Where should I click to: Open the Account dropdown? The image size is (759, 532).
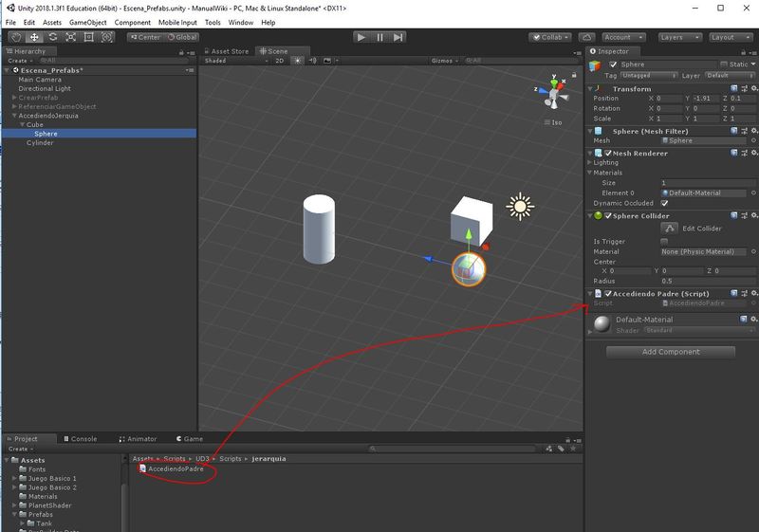[623, 37]
